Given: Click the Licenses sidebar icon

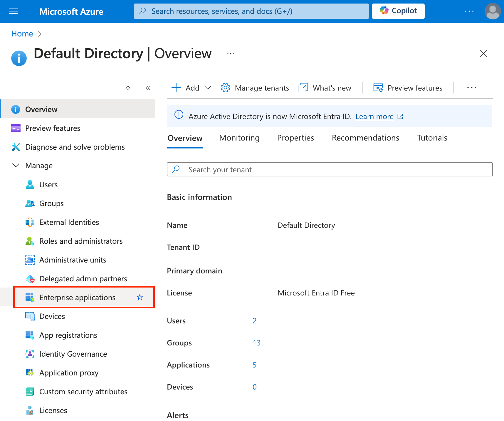Looking at the screenshot, I should 30,410.
